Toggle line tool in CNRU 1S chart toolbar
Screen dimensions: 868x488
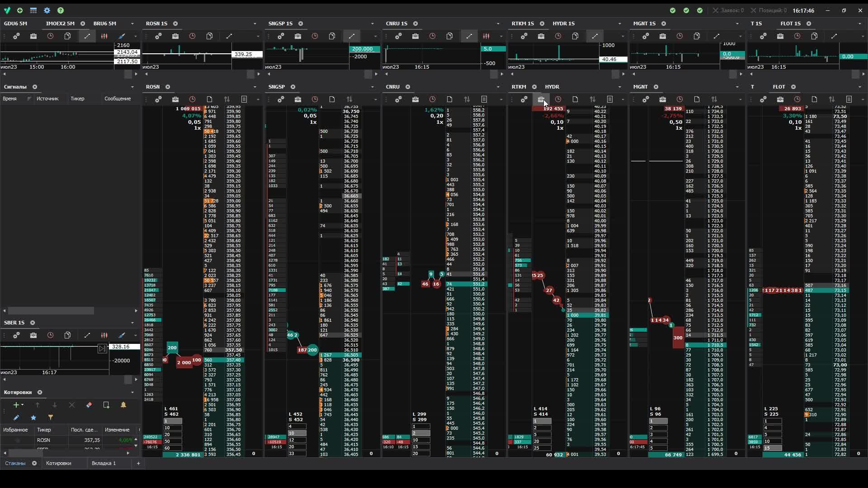click(469, 36)
